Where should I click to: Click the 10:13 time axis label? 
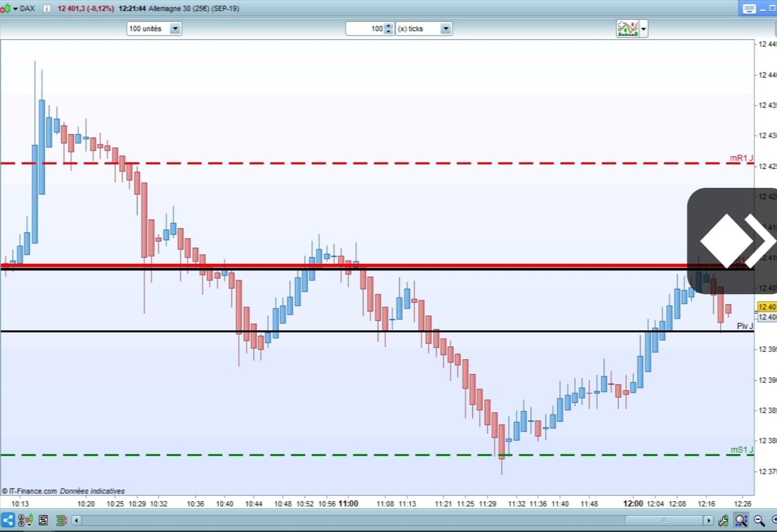coord(20,504)
